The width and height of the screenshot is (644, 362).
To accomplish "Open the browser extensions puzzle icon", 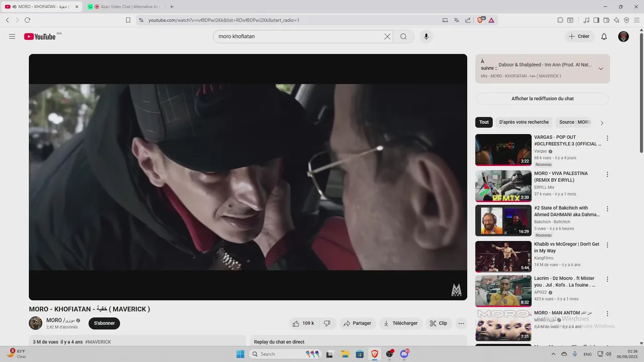I will tap(560, 20).
